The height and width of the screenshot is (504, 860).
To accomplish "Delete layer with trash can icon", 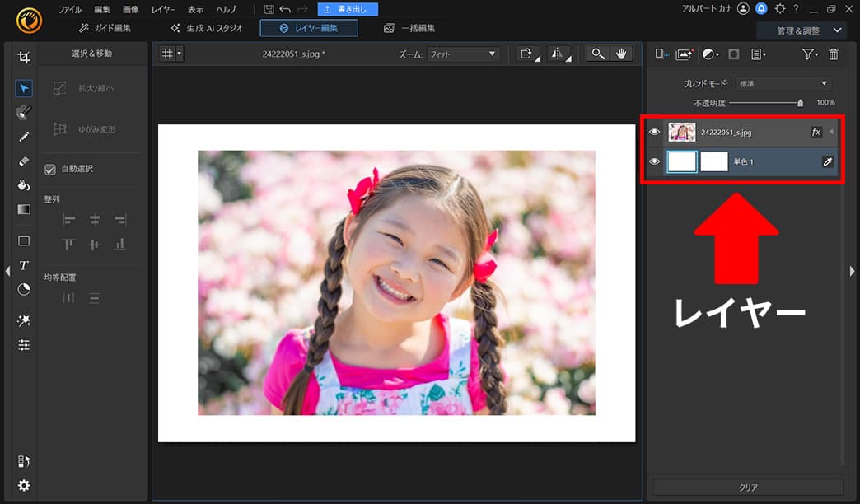I will pos(833,54).
